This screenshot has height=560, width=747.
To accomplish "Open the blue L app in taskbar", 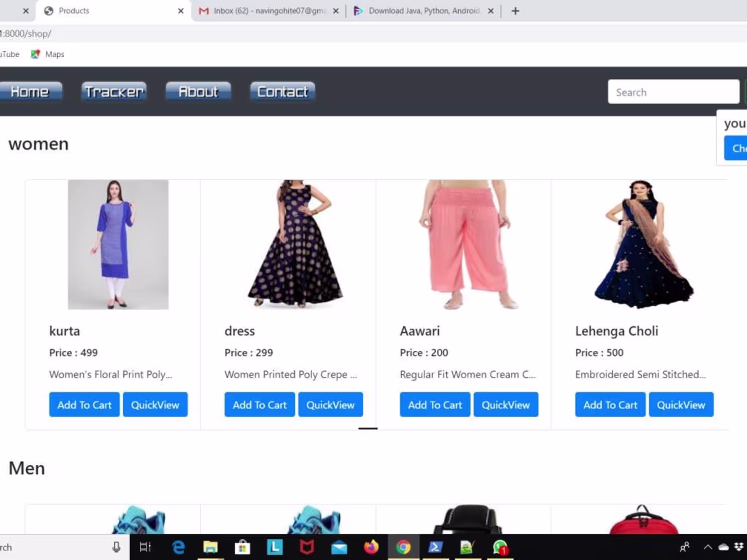I will pyautogui.click(x=274, y=547).
